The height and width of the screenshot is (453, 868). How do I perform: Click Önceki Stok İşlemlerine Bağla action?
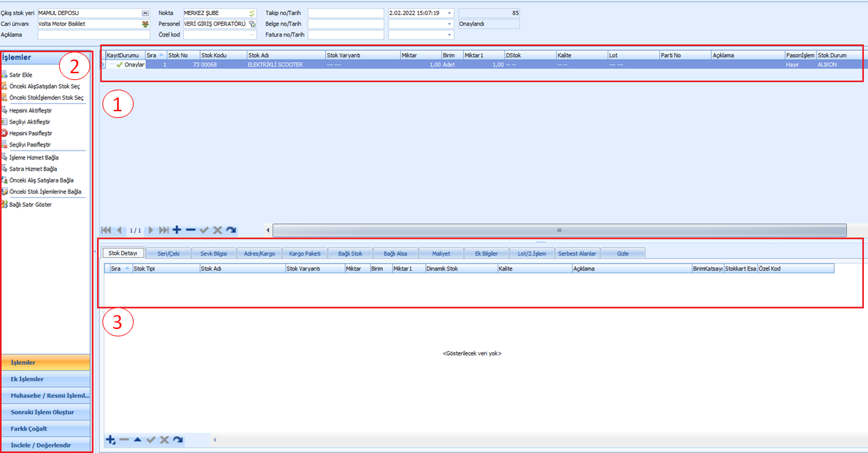coord(45,192)
